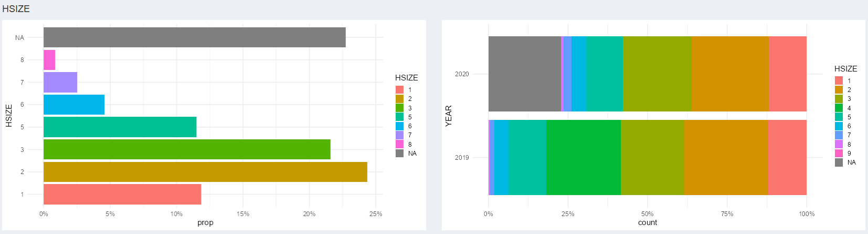Screen dimensions: 868x234
Task: Select the swatch for 1 in left legend
Action: pyautogui.click(x=400, y=90)
